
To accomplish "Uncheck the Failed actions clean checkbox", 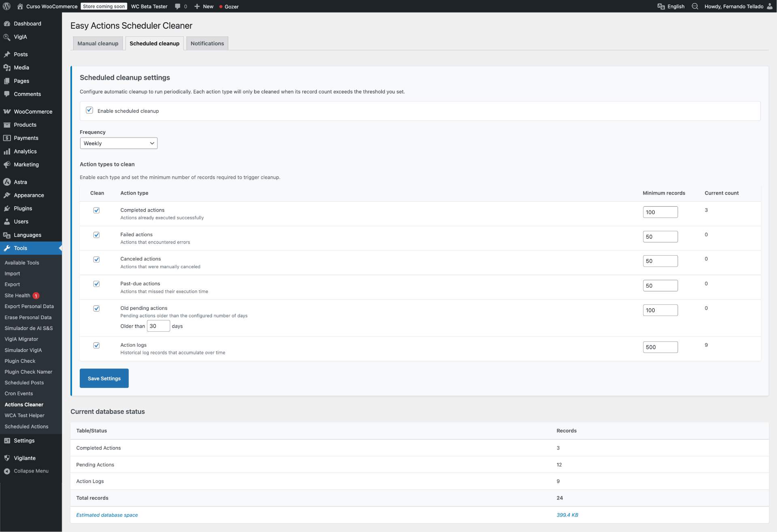I will point(96,235).
